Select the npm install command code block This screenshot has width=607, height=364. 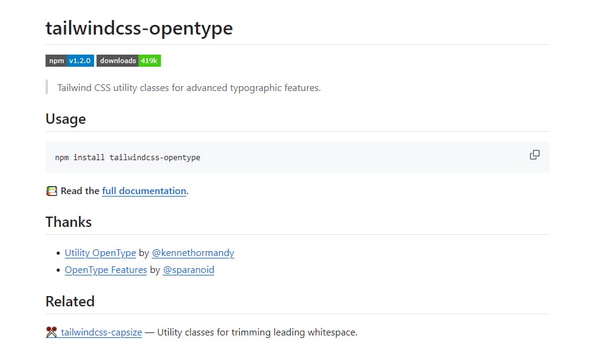click(x=127, y=157)
